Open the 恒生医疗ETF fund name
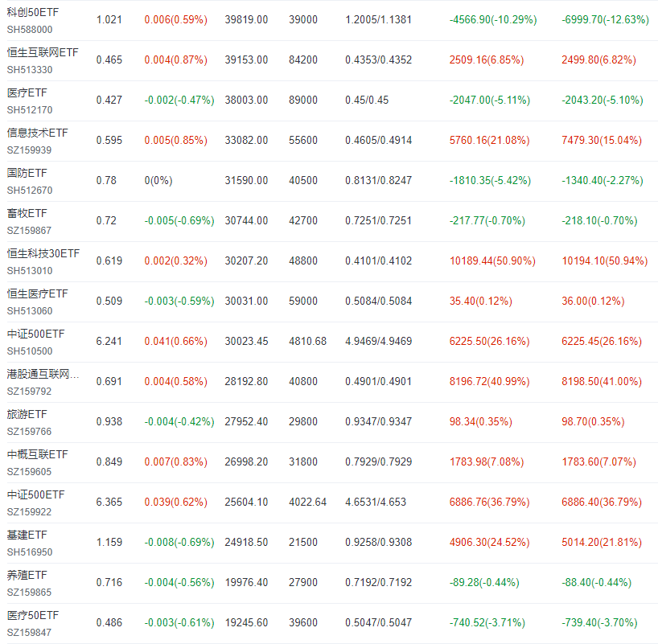This screenshot has height=644, width=658. coord(37,294)
